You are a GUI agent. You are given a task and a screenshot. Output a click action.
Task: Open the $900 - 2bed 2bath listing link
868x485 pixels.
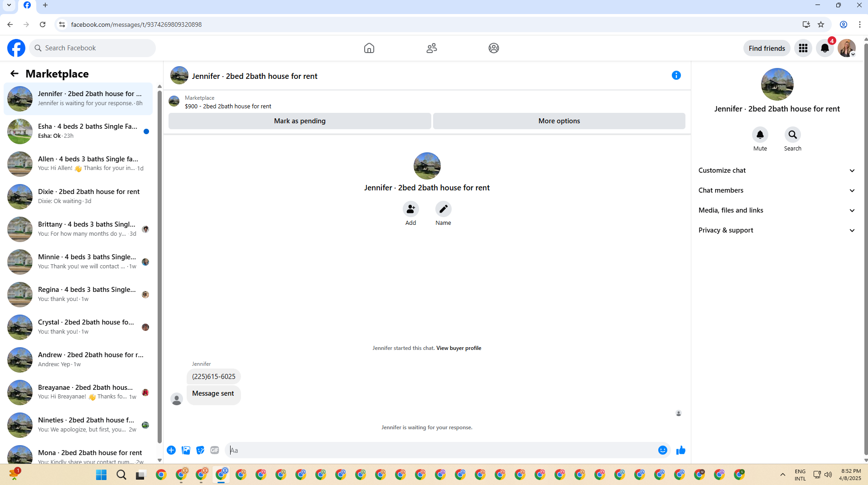[x=228, y=107]
